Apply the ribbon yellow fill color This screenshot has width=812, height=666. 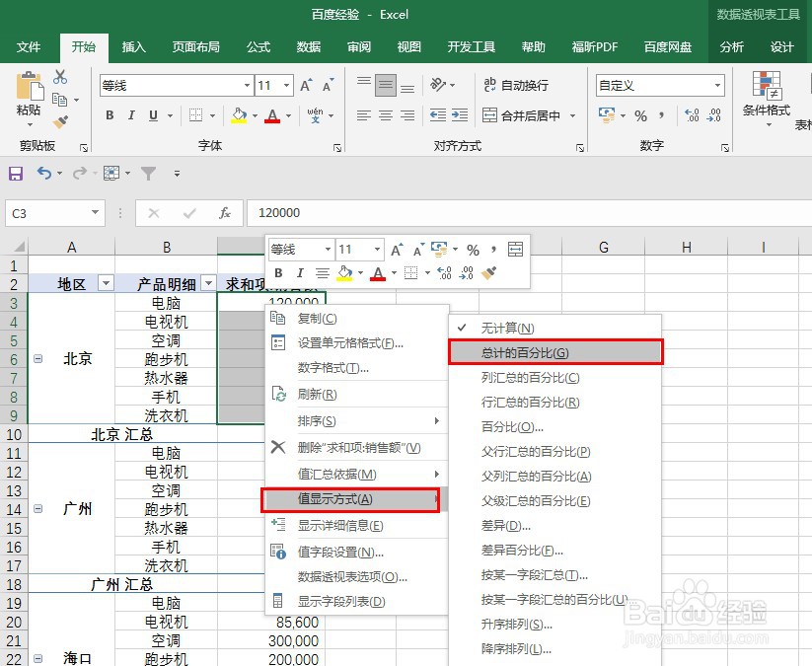click(239, 115)
